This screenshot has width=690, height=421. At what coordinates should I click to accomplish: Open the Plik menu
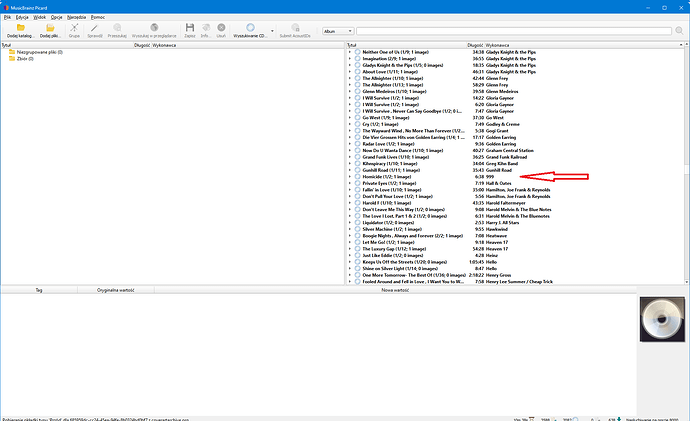point(7,17)
